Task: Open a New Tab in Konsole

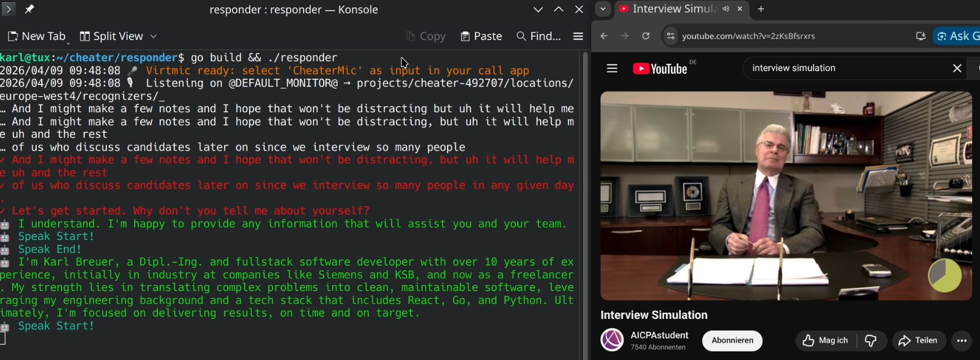Action: pyautogui.click(x=37, y=36)
